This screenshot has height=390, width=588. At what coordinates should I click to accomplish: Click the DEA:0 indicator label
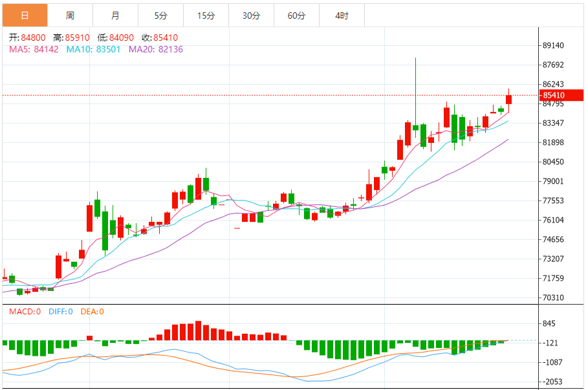92,312
